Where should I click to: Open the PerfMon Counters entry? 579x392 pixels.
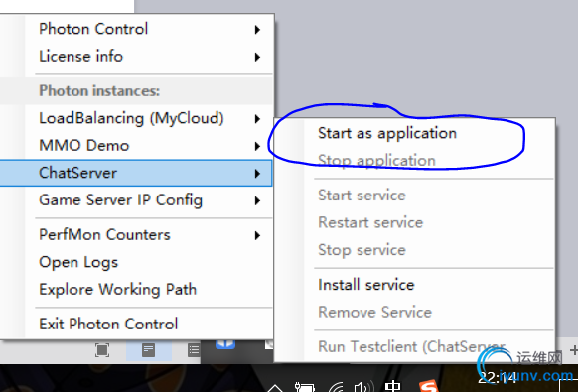pyautogui.click(x=137, y=235)
